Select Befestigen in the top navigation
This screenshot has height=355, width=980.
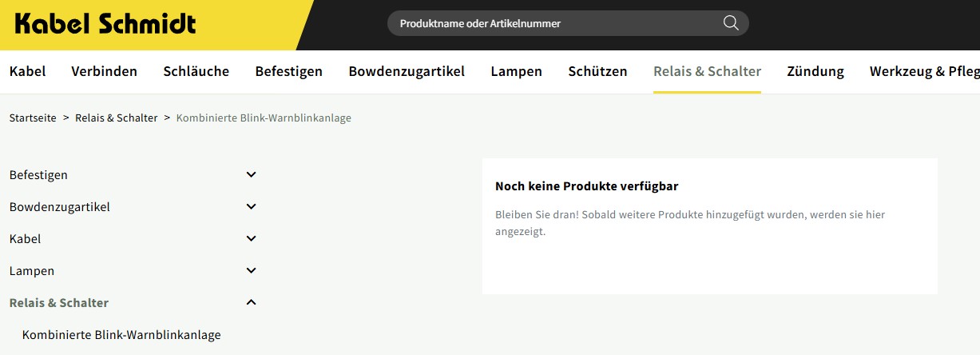(x=288, y=71)
